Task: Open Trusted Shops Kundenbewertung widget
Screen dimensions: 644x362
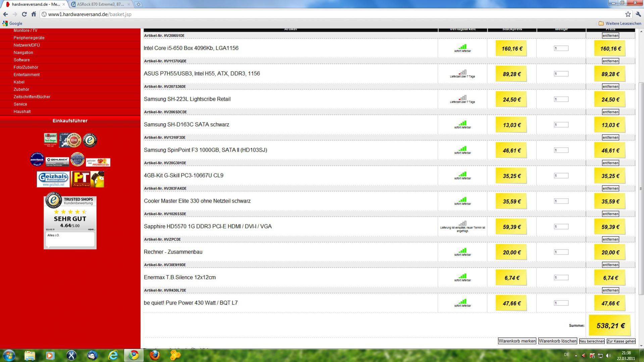Action: (70, 221)
